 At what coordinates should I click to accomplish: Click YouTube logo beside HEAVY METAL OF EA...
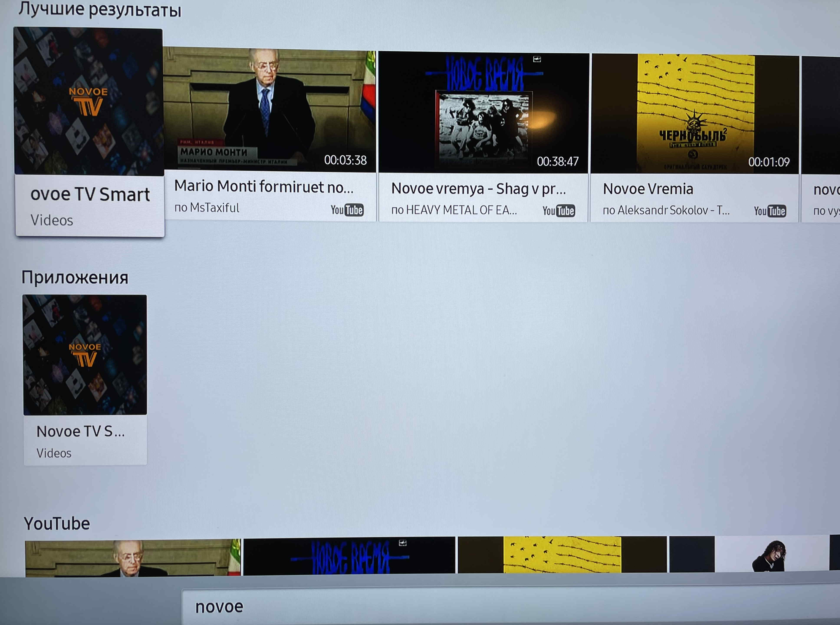point(559,211)
